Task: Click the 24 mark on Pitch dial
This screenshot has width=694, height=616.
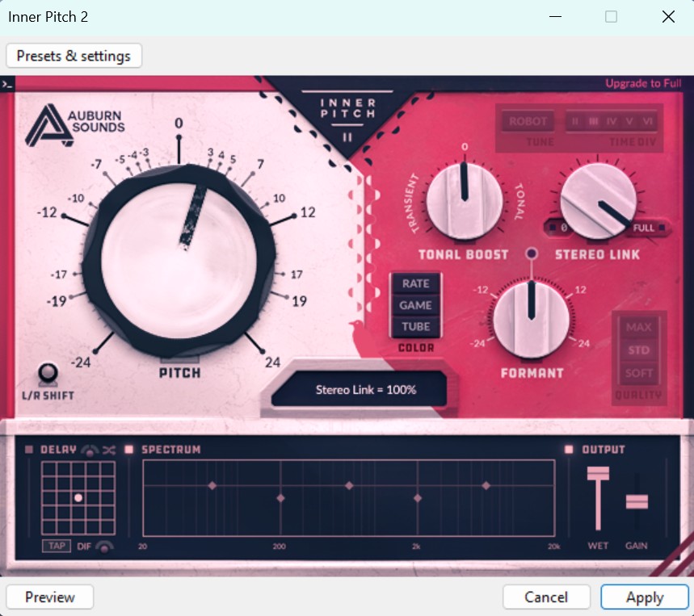Action: (272, 362)
